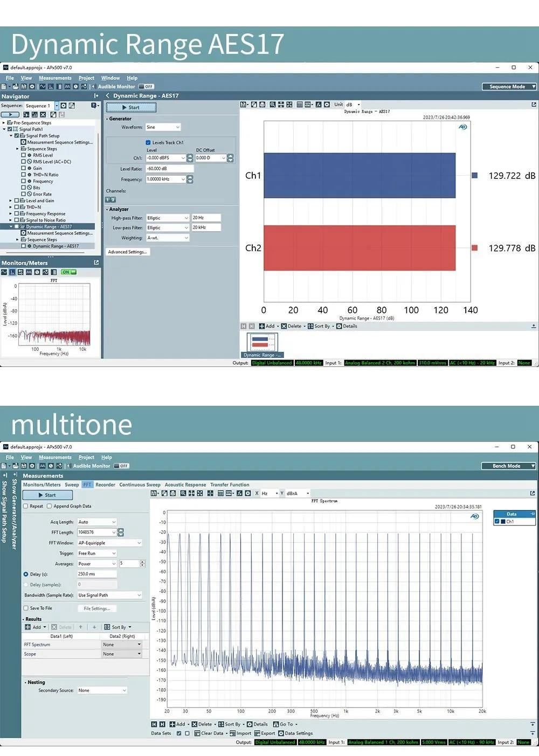The width and height of the screenshot is (539, 756).
Task: Open the FFT Window dropdown showing AP-Equiripple
Action: coord(109,543)
